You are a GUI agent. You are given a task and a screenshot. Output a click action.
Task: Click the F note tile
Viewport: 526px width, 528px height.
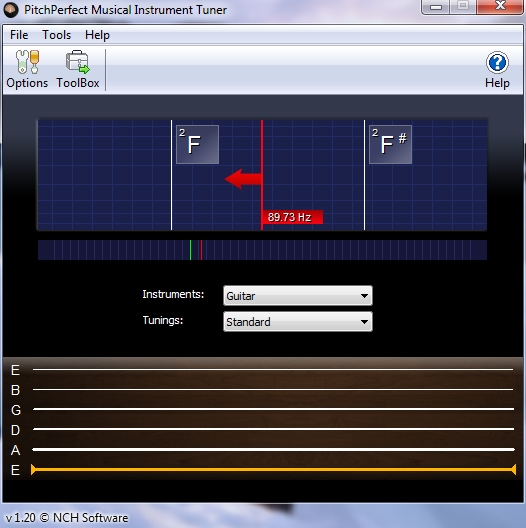point(197,144)
